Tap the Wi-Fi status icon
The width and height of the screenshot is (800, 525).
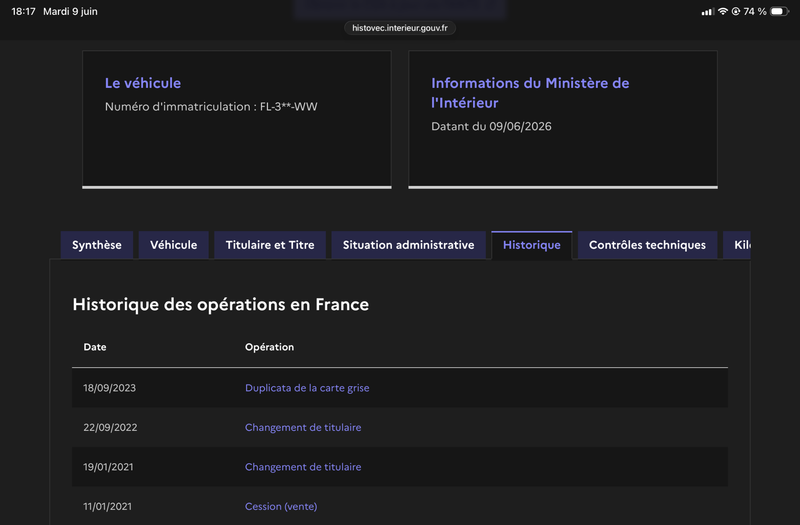tap(722, 11)
